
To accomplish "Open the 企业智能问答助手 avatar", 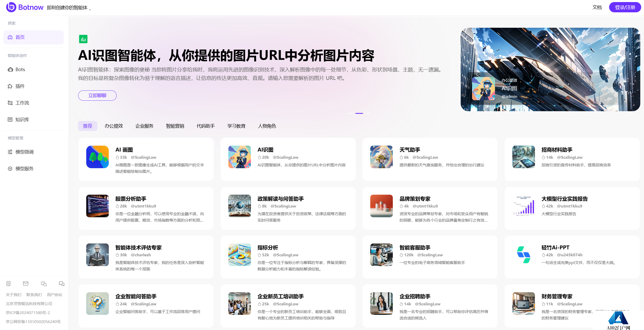I will point(97,304).
